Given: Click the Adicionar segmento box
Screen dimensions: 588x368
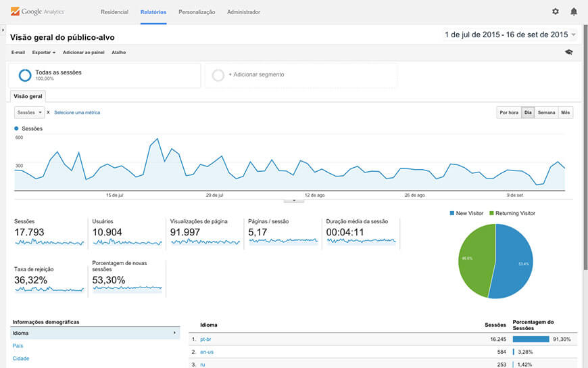Looking at the screenshot, I should coord(301,75).
